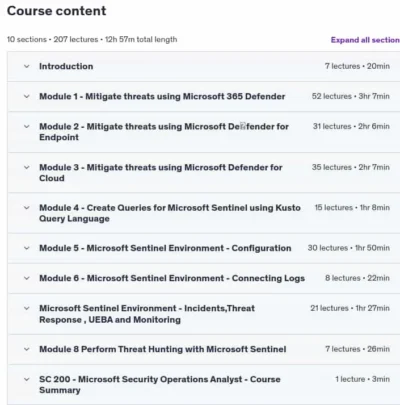
Task: Open Module 8 Perform Threat Hunting title
Action: pos(163,349)
